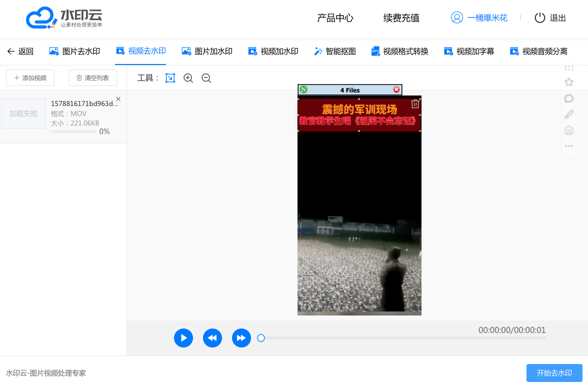
Task: Switch to the 智能抠图 tab
Action: [x=335, y=51]
